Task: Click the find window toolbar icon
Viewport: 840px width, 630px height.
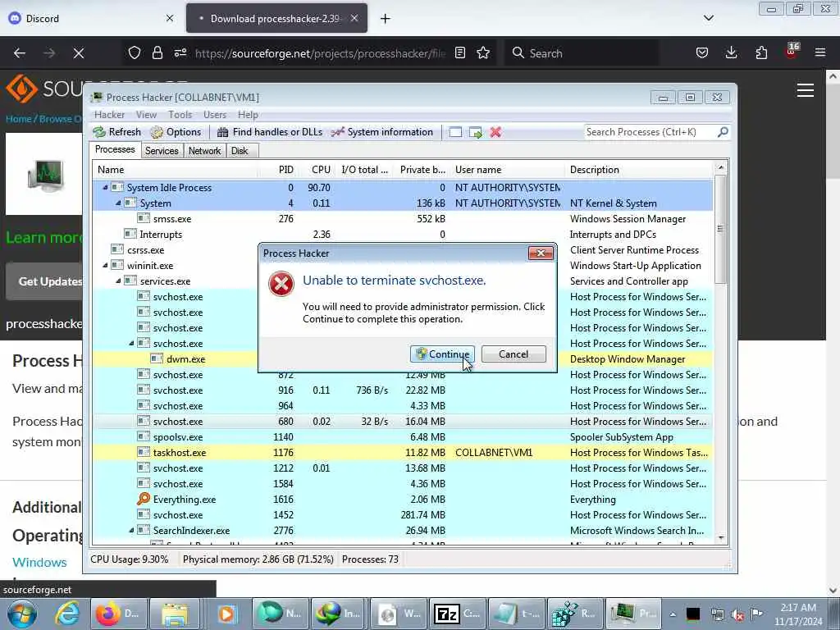Action: 455,132
